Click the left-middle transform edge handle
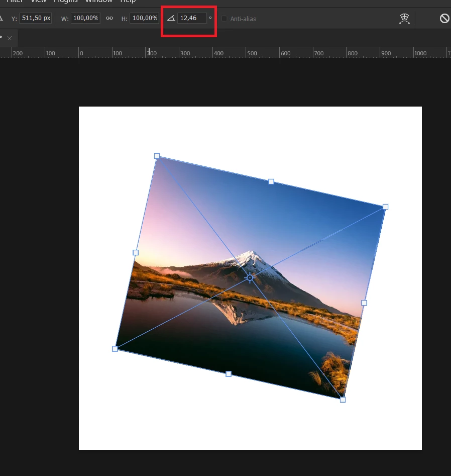 tap(136, 252)
